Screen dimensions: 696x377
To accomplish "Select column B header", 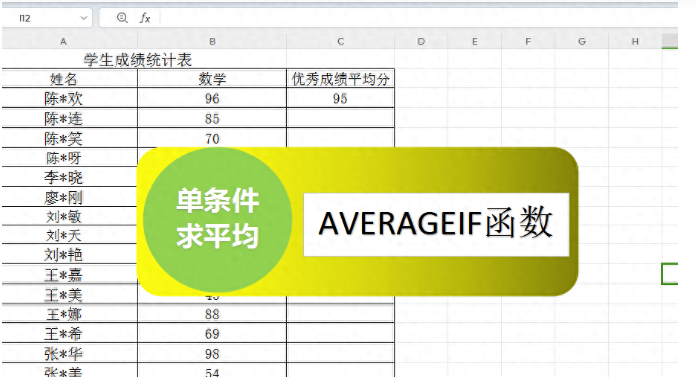I will click(x=212, y=41).
